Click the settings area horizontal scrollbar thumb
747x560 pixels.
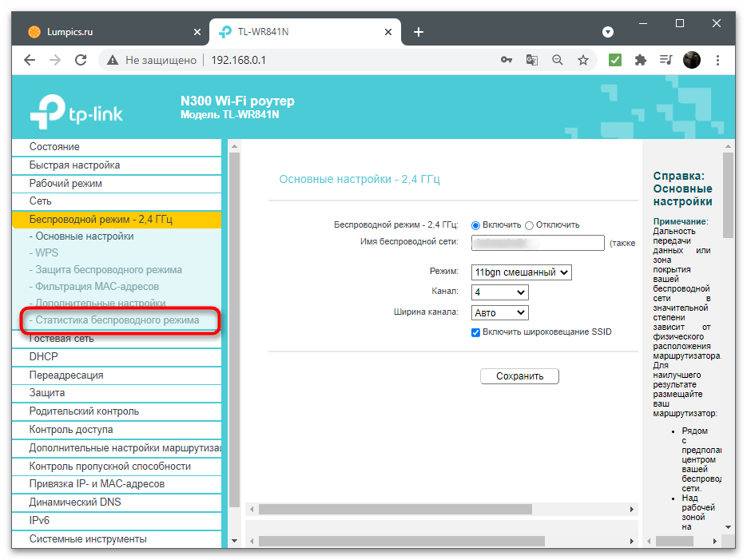(395, 510)
